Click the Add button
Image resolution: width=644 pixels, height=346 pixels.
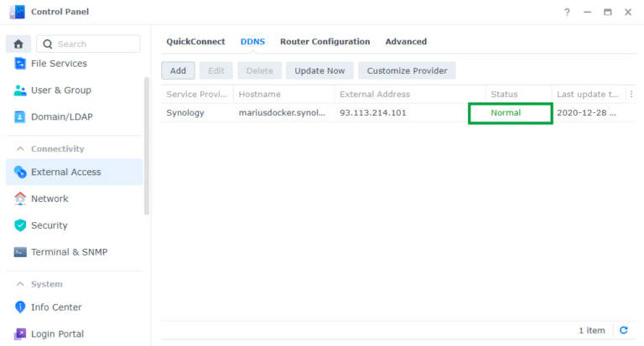178,71
